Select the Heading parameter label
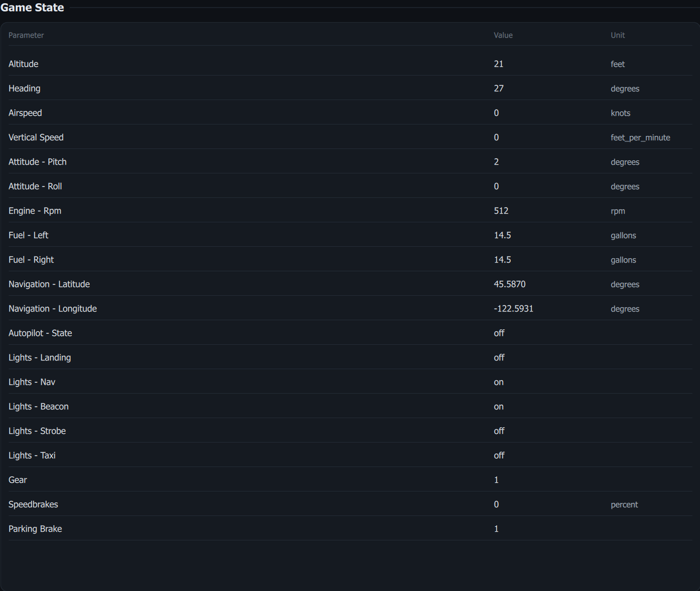The image size is (700, 591). [x=24, y=89]
